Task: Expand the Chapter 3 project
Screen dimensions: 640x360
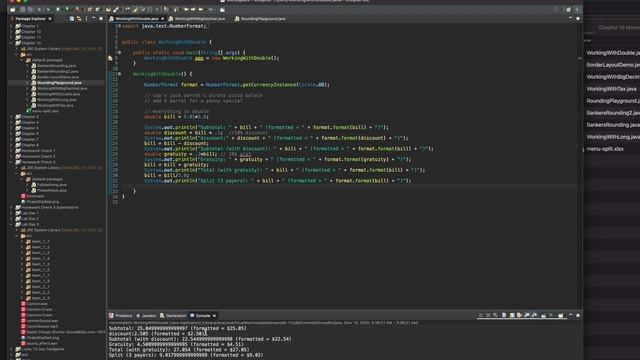Action: click(11, 117)
